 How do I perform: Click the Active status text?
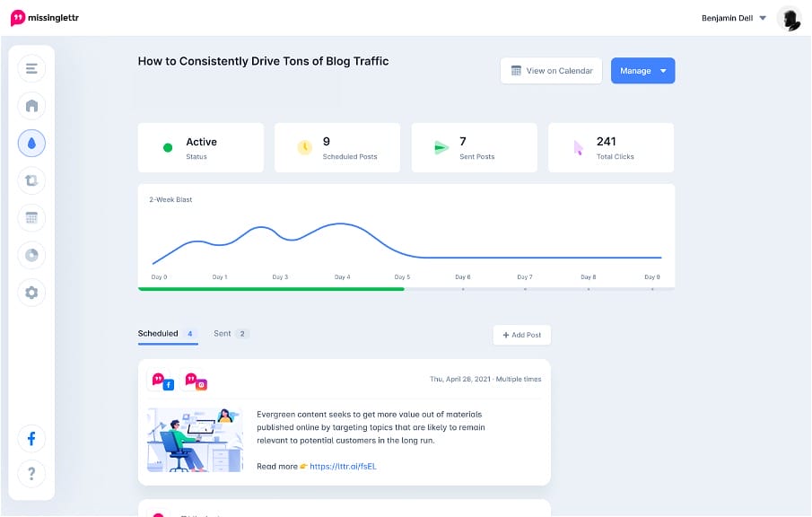tap(202, 142)
